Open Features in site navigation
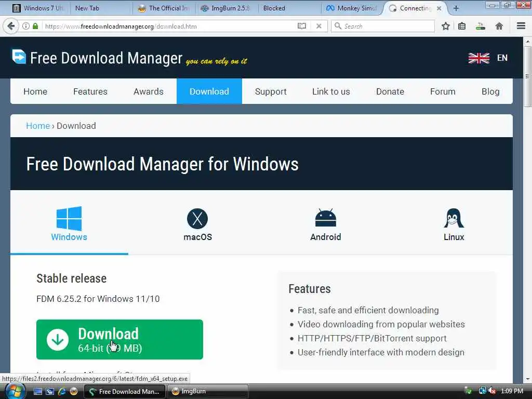The width and height of the screenshot is (532, 399). [x=90, y=91]
